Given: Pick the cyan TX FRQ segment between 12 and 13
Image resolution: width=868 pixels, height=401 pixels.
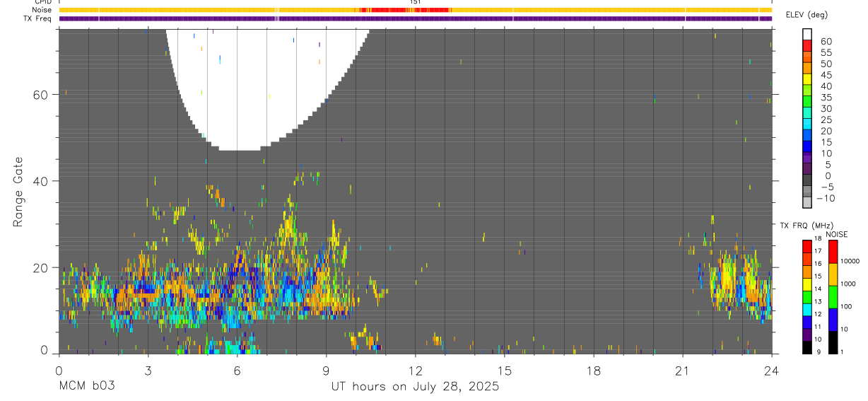Looking at the screenshot, I should (807, 309).
